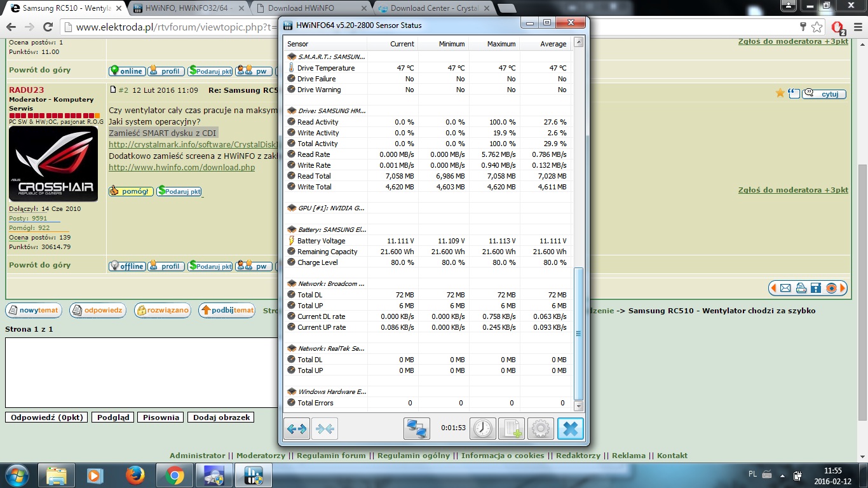The height and width of the screenshot is (488, 868).
Task: Start logging with the sheet-plus icon
Action: (512, 429)
